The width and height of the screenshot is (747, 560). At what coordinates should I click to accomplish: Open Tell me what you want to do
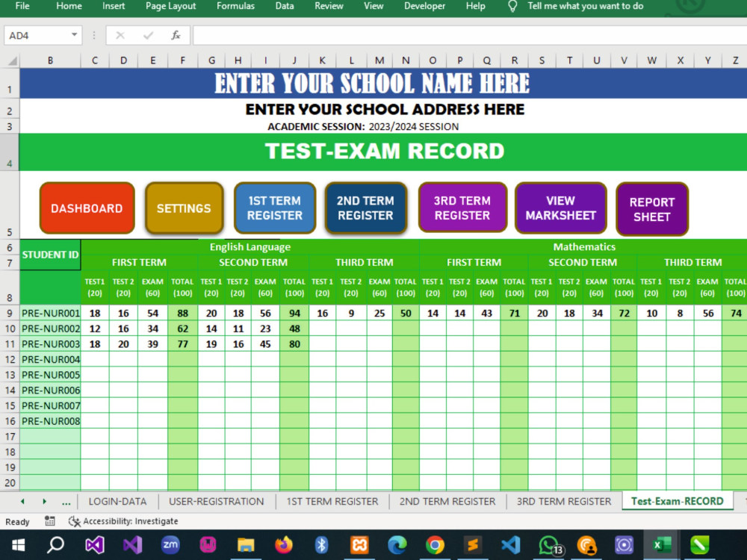click(586, 6)
